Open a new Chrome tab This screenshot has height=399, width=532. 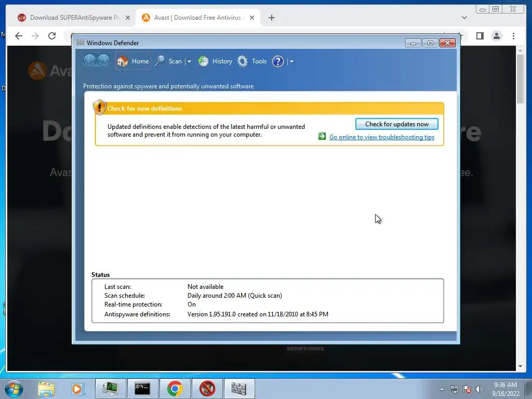271,18
